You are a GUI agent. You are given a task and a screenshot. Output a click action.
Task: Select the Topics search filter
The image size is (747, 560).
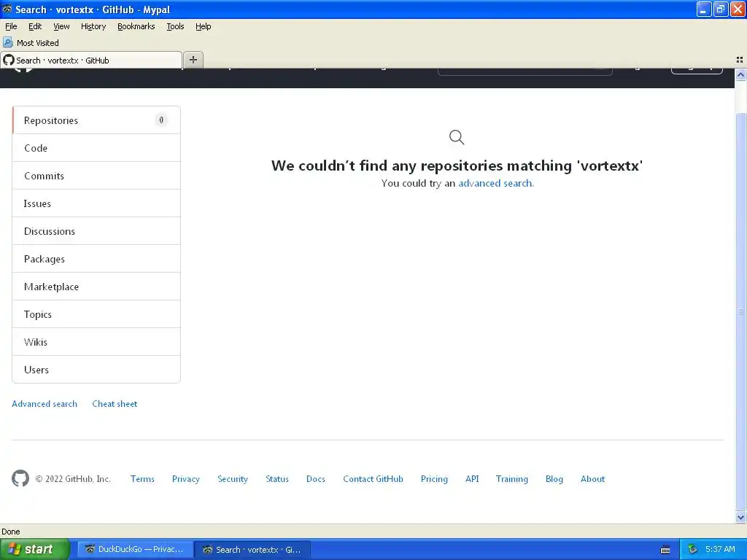point(96,314)
